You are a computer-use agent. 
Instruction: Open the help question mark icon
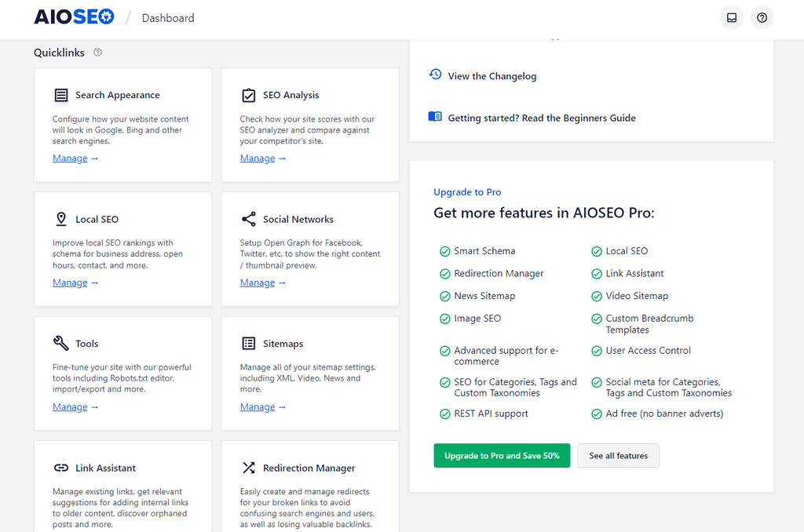762,18
